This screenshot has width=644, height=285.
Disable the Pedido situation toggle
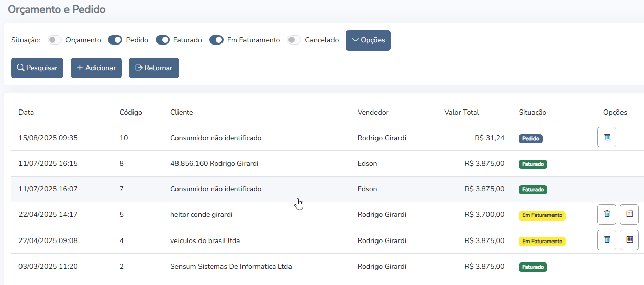[115, 40]
